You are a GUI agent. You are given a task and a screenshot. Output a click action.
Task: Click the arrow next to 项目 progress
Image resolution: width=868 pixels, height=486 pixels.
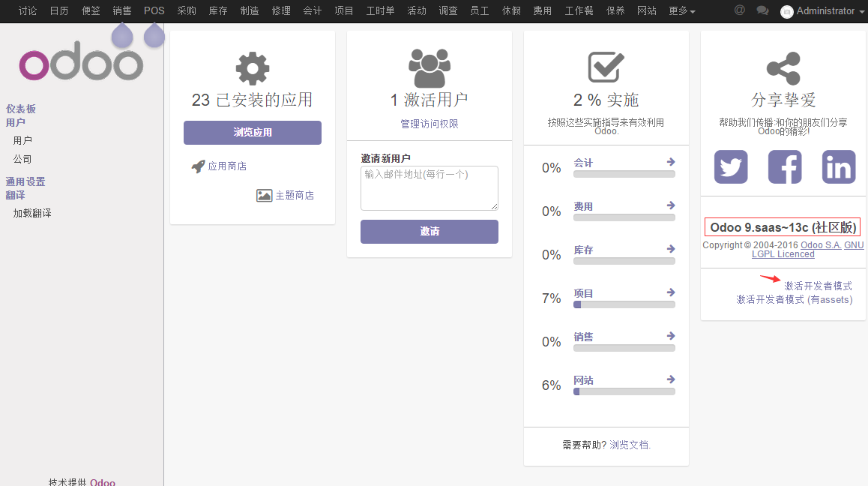[671, 292]
